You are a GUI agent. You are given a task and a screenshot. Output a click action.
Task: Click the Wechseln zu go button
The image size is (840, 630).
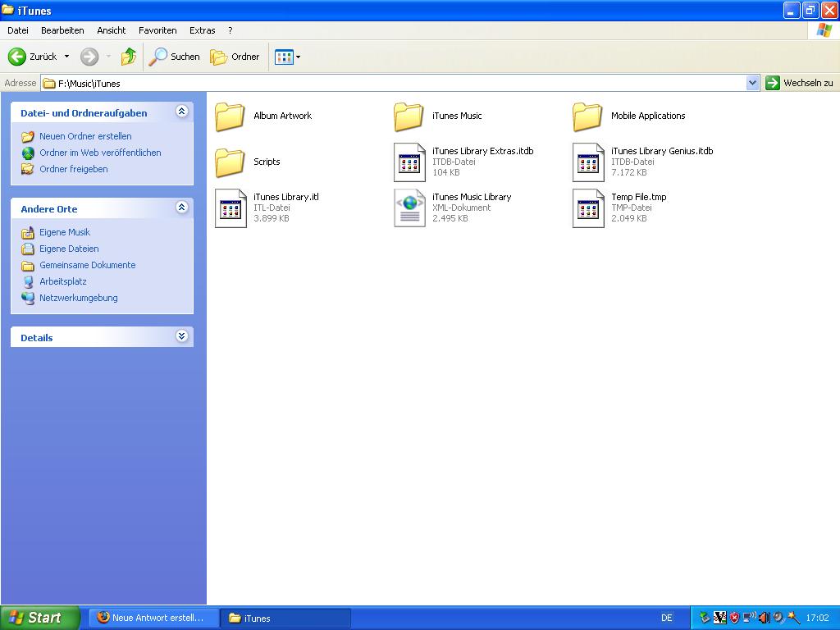pyautogui.click(x=801, y=83)
